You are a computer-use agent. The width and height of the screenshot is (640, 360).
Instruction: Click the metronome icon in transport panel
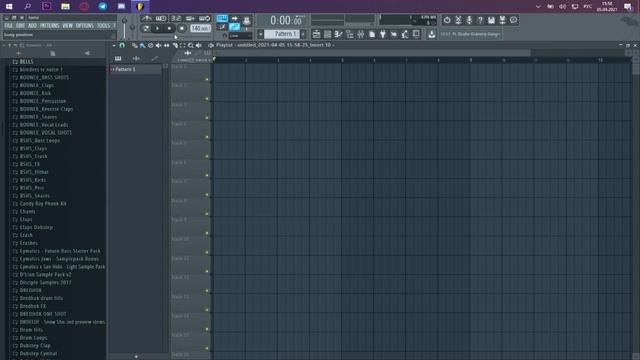147,18
